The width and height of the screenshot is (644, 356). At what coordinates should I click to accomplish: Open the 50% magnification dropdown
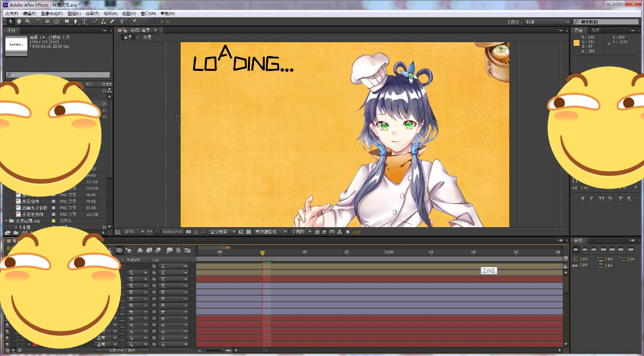click(x=134, y=232)
